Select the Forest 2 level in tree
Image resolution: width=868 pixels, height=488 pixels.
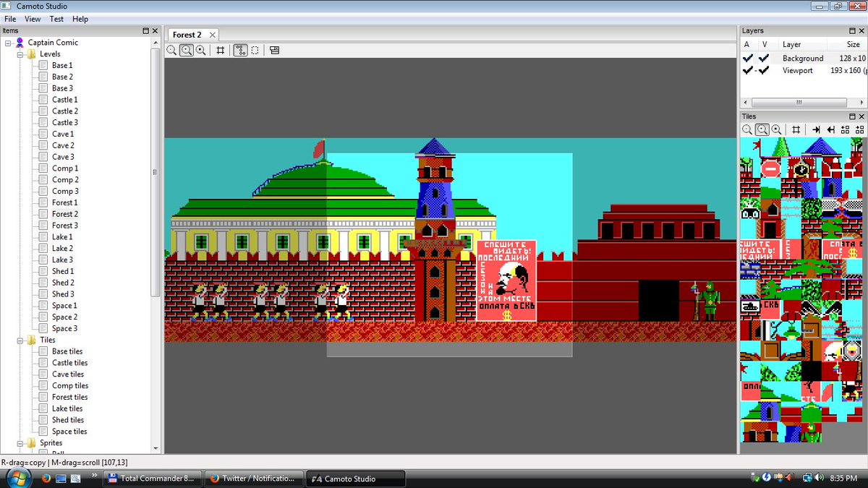coord(65,214)
